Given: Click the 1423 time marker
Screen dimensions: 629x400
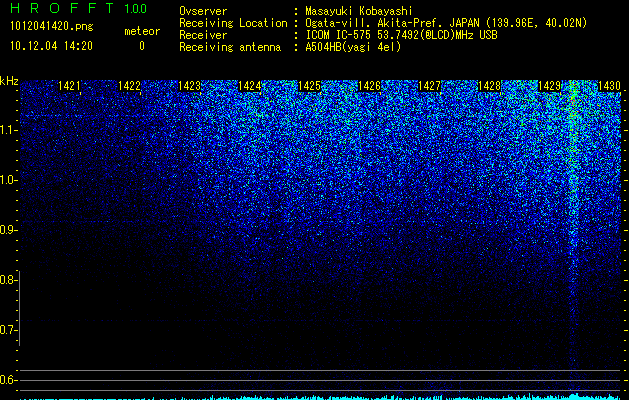Looking at the screenshot, I should pos(189,86).
